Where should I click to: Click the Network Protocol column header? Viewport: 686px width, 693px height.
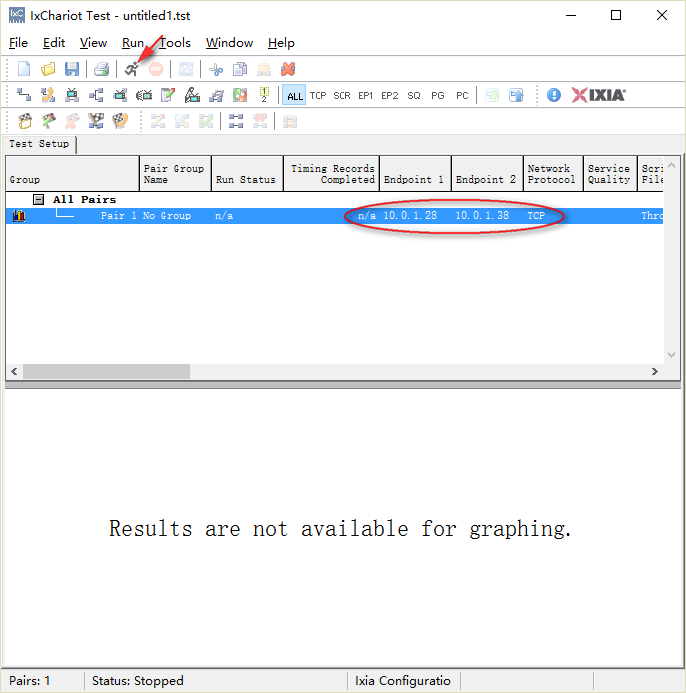coord(553,173)
